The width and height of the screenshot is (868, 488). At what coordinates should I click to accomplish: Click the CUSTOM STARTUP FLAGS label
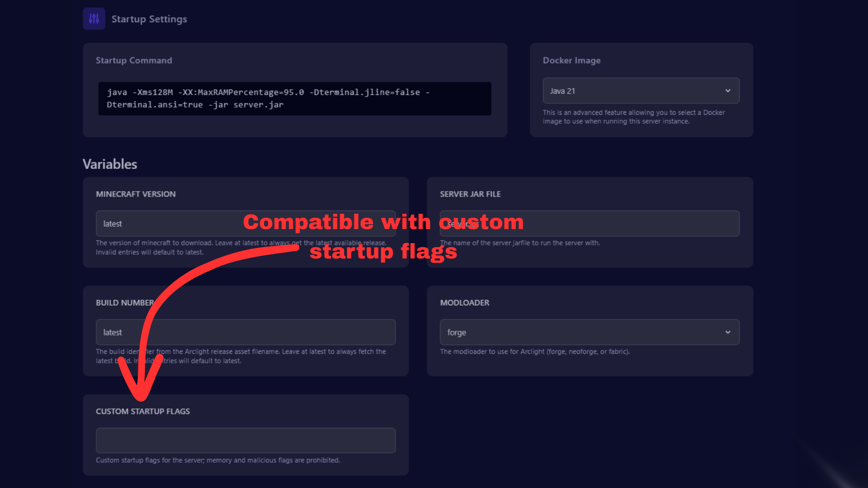143,411
